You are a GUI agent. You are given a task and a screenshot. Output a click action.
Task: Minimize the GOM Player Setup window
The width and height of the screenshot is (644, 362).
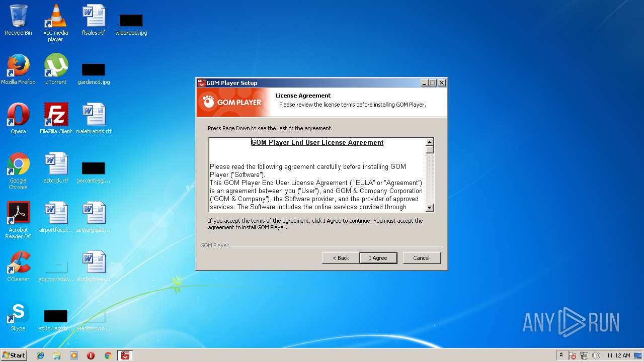tap(424, 83)
